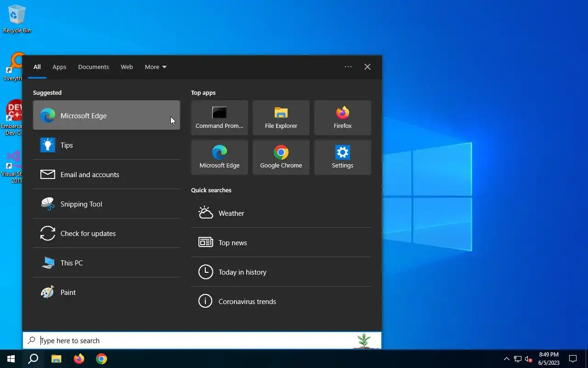This screenshot has height=368, width=588.
Task: Click the taskbar search magnifier icon
Action: [x=33, y=359]
